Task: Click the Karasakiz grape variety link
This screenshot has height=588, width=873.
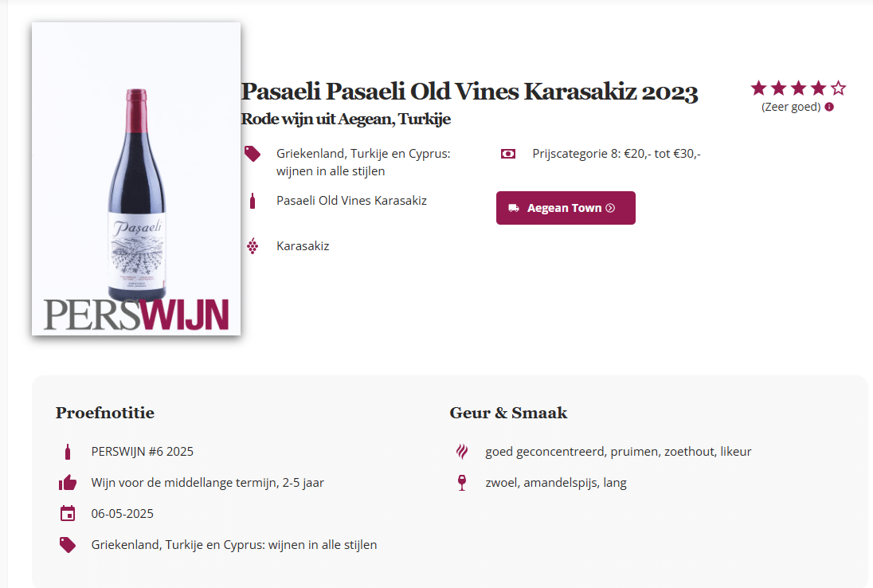Action: (x=303, y=246)
